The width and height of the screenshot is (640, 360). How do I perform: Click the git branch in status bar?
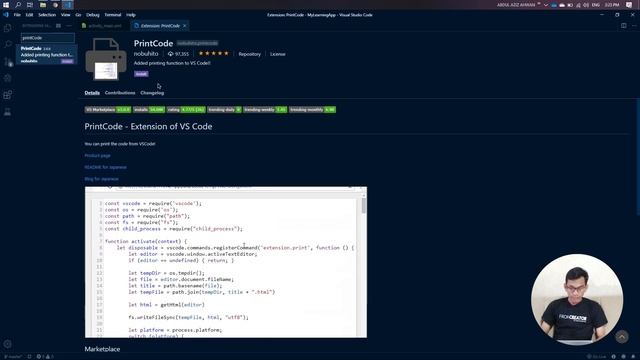click(12, 356)
